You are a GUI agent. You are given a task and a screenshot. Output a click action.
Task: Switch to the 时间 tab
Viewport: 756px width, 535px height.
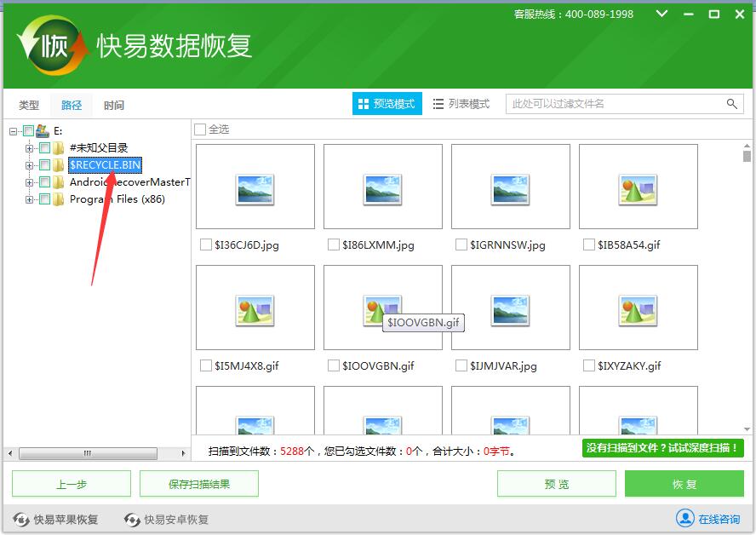point(114,105)
